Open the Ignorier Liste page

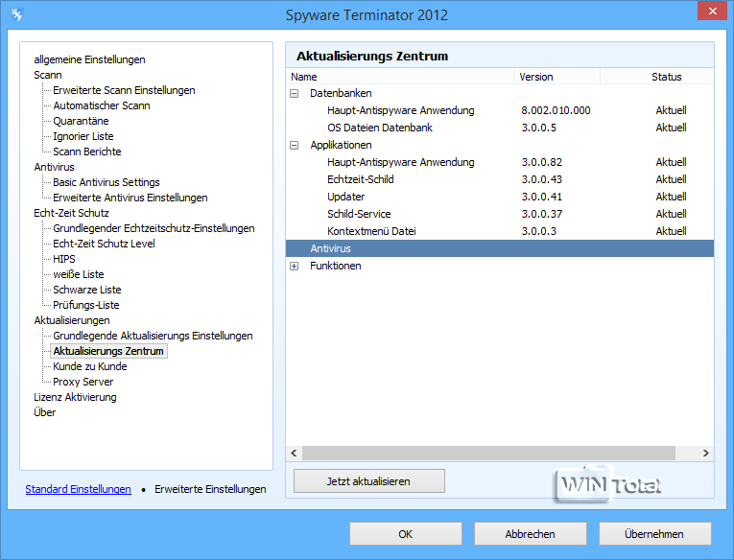tap(83, 136)
